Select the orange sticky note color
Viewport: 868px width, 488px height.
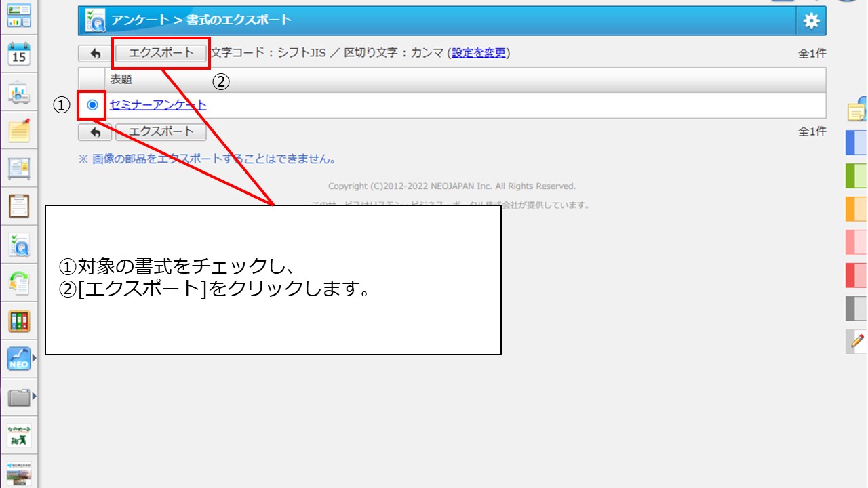pyautogui.click(x=856, y=209)
